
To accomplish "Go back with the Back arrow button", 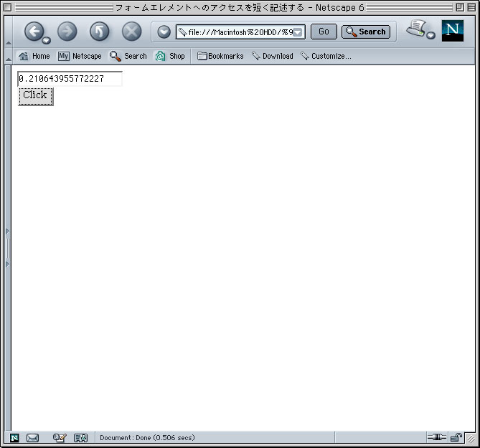I will pyautogui.click(x=34, y=32).
